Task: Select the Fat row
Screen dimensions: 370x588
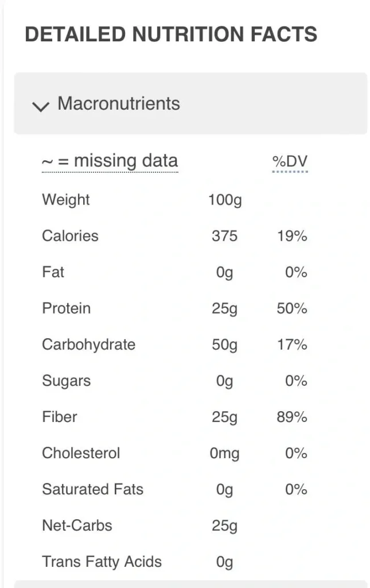Action: [53, 272]
